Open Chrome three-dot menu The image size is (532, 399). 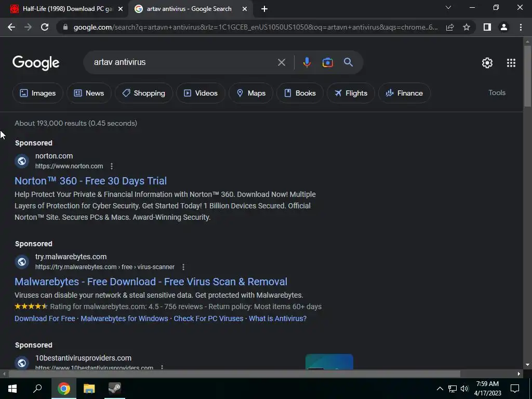click(521, 27)
